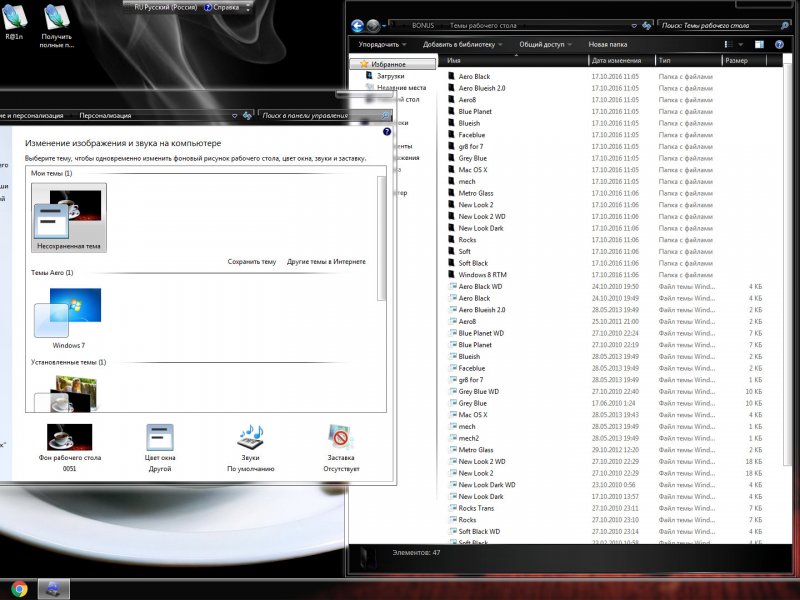
Task: Sort files by 'Имя' column header
Action: (x=514, y=60)
